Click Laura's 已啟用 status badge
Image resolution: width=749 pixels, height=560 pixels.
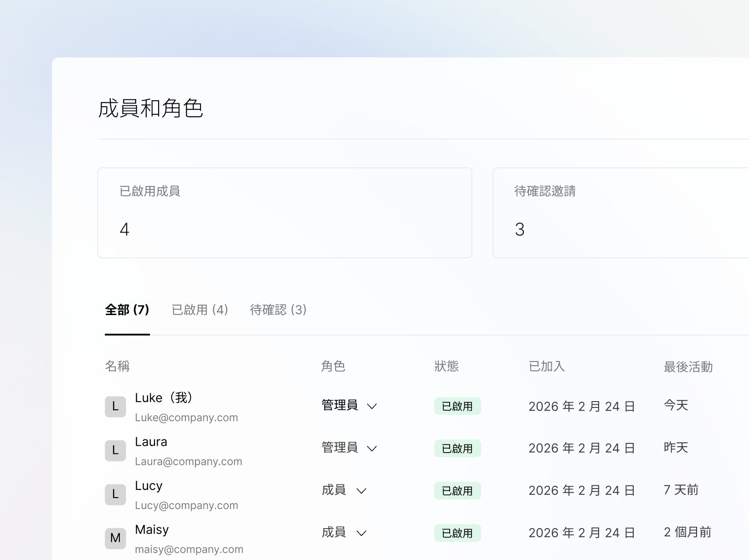457,448
